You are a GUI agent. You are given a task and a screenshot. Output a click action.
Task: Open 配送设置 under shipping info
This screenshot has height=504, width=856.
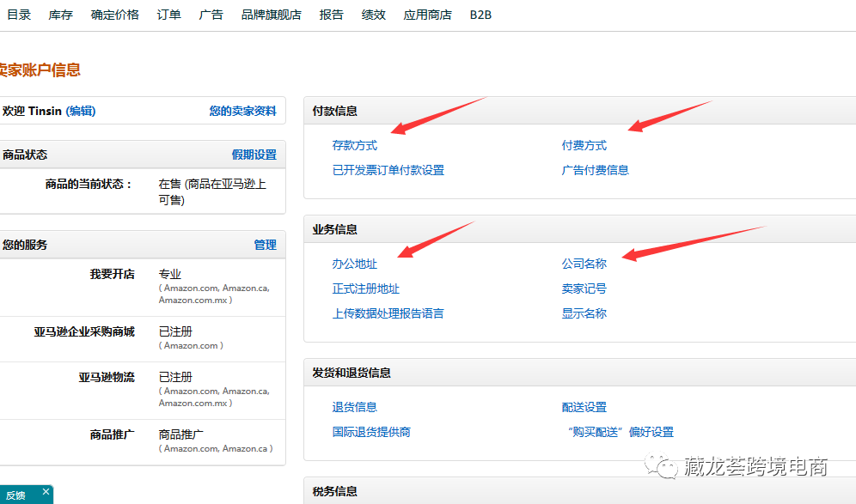[583, 406]
